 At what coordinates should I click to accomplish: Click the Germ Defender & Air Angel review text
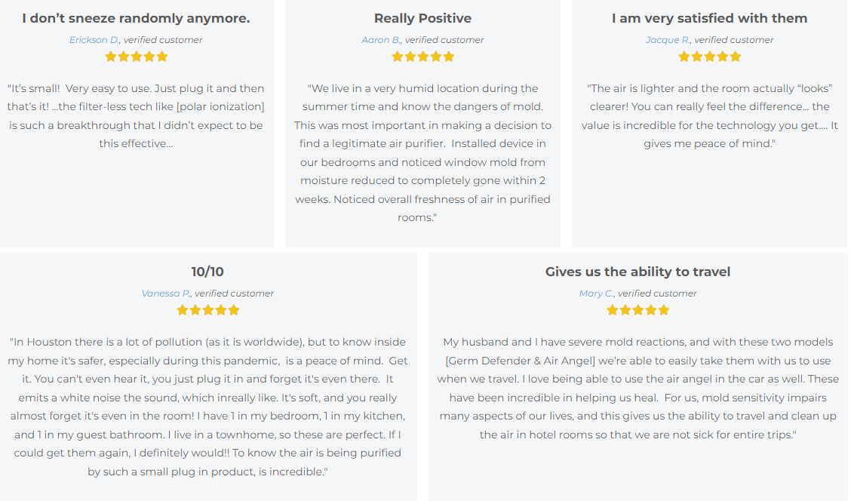[637, 388]
